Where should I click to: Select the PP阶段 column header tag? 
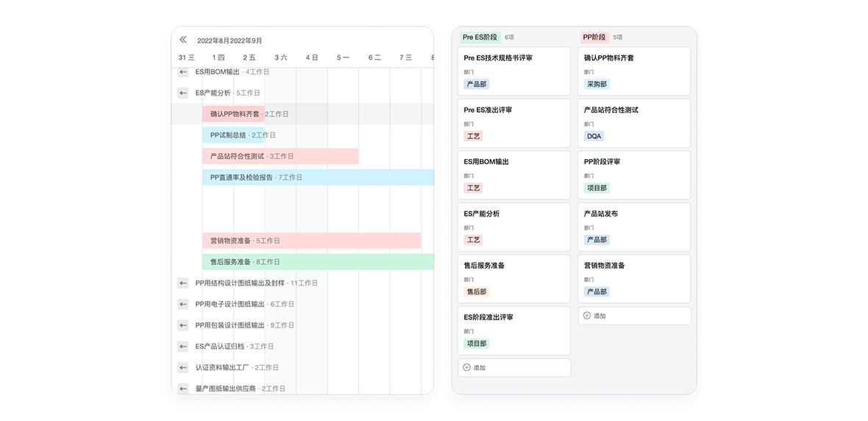click(x=594, y=37)
